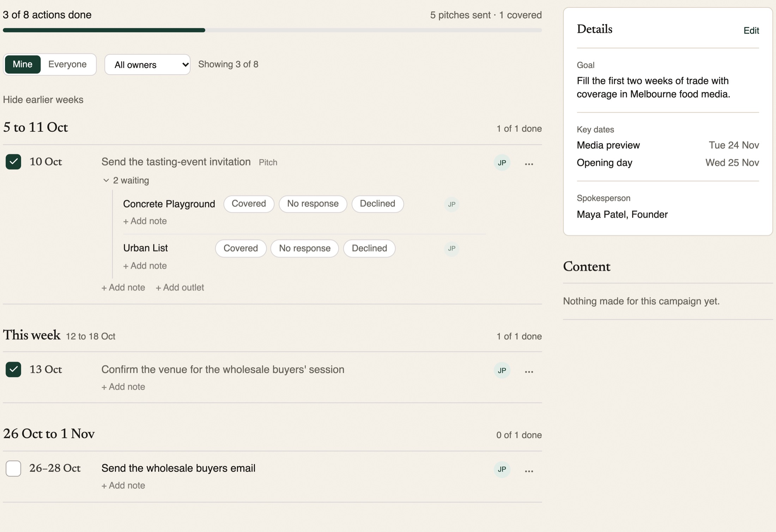776x532 pixels.
Task: Click the actions done progress bar
Action: pyautogui.click(x=272, y=30)
